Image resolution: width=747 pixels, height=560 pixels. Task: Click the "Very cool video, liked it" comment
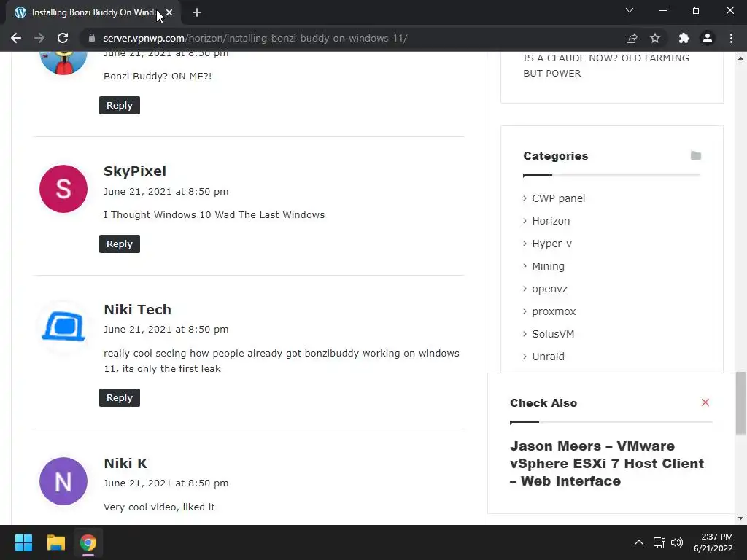159,507
